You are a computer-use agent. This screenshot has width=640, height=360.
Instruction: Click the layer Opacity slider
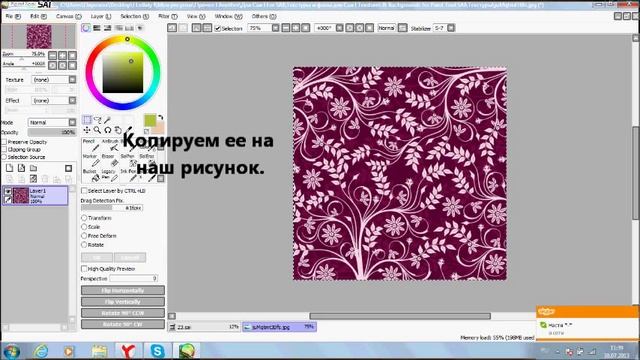[x=52, y=132]
